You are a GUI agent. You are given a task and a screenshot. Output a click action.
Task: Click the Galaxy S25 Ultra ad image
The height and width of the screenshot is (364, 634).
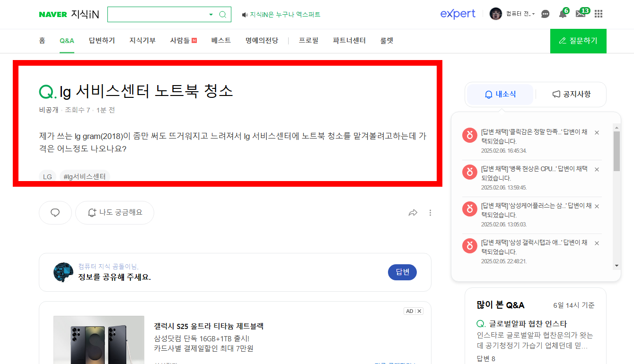coord(99,340)
